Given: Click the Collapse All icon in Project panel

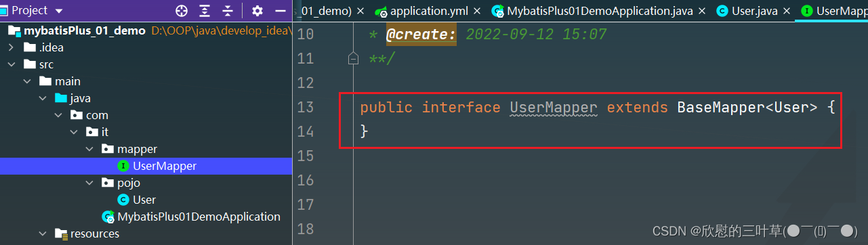Looking at the screenshot, I should [x=228, y=11].
